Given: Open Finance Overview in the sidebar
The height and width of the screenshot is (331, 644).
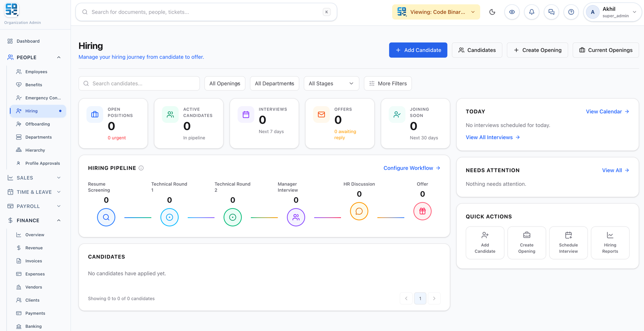Looking at the screenshot, I should pos(38,235).
